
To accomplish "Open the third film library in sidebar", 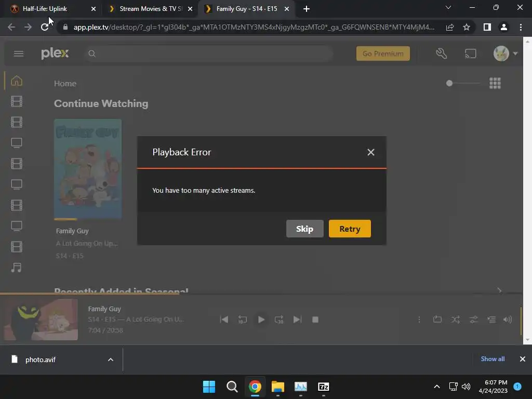I will 16,164.
